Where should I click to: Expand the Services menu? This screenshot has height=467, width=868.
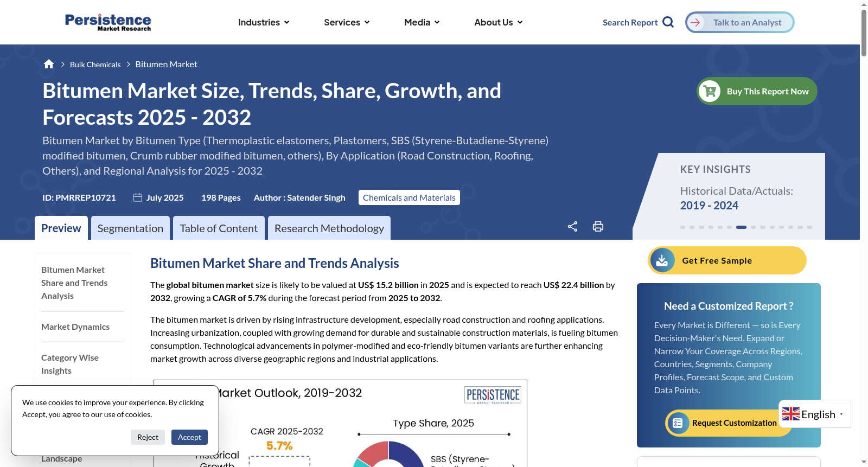[x=347, y=22]
